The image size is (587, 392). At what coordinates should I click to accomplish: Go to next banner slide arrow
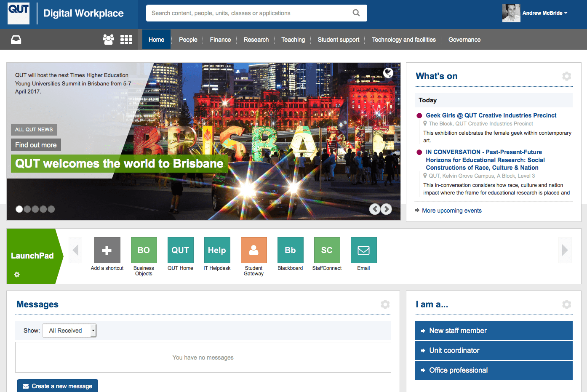click(386, 209)
